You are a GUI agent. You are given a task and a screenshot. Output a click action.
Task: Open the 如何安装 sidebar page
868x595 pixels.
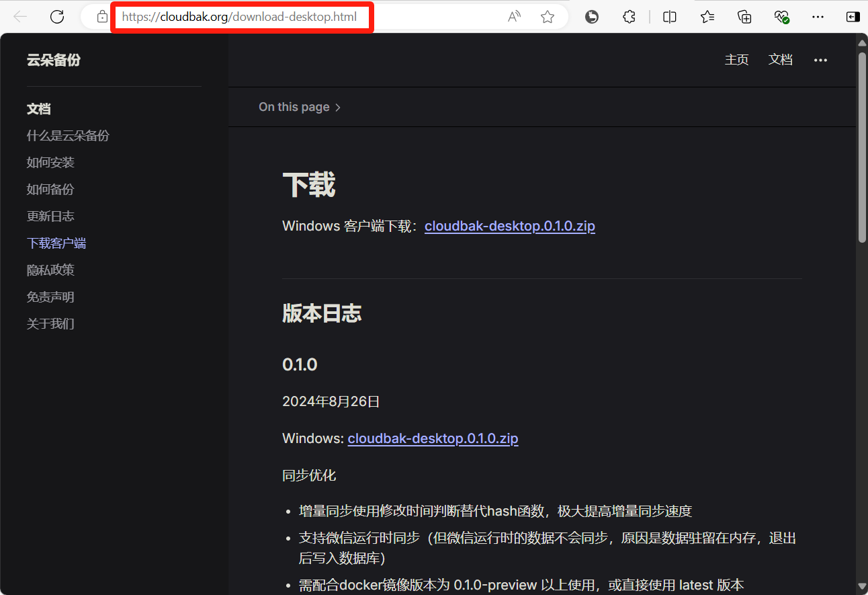50,163
